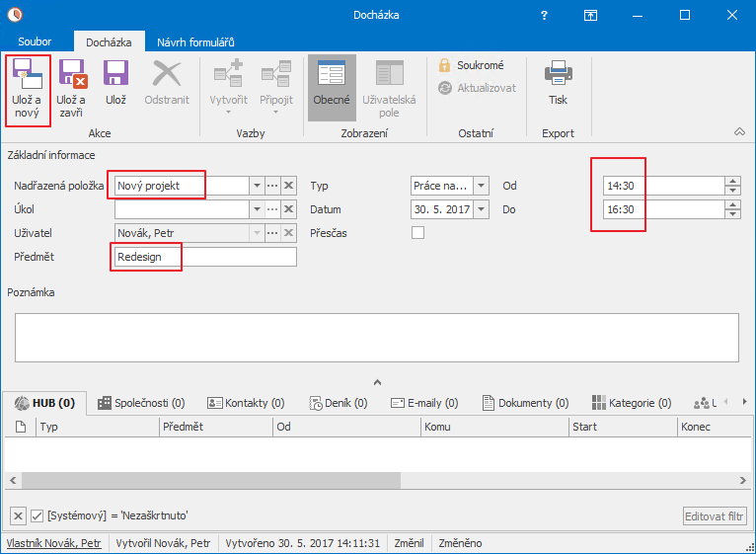Sort by the Předmět column header
This screenshot has width=756, height=554.
(216, 427)
